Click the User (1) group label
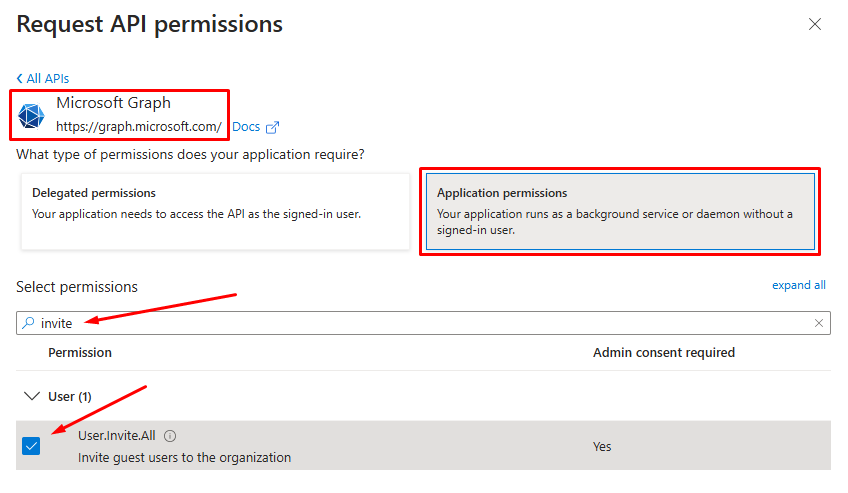Screen dimensions: 848x493 (x=70, y=397)
